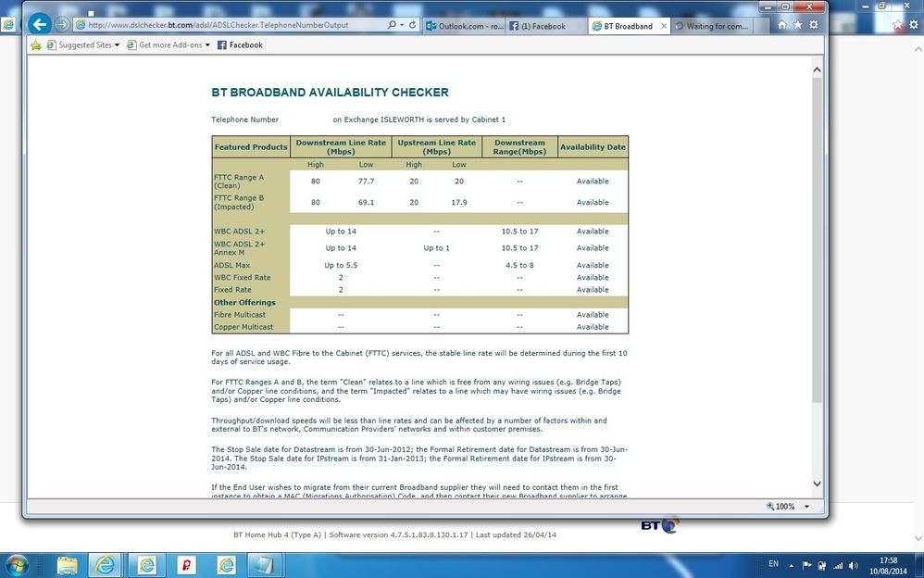This screenshot has height=578, width=924.
Task: Click the 'Copper Multicast' row label
Action: (243, 327)
